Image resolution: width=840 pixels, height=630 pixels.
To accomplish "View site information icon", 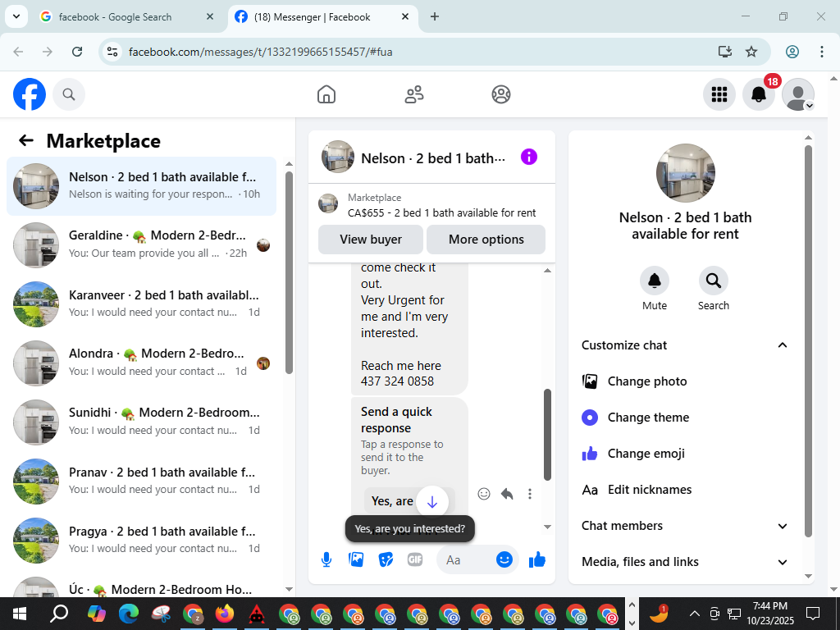I will [x=112, y=52].
